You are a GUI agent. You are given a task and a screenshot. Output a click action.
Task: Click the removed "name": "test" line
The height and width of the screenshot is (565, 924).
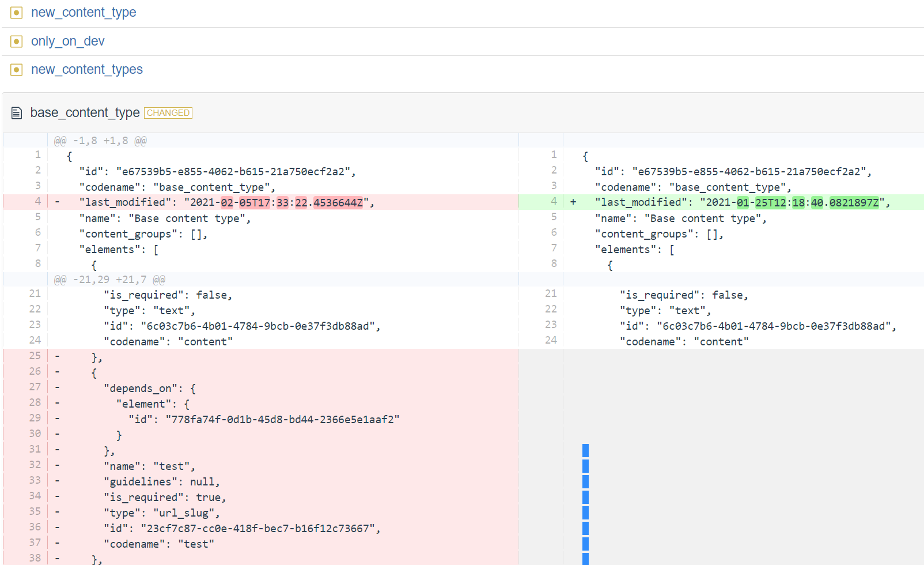[x=149, y=466]
